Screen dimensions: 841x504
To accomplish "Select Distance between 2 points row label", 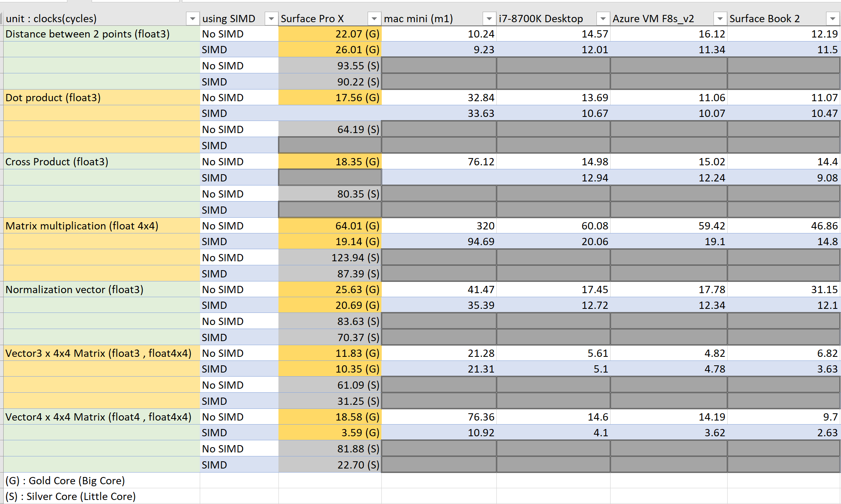I will [x=88, y=34].
